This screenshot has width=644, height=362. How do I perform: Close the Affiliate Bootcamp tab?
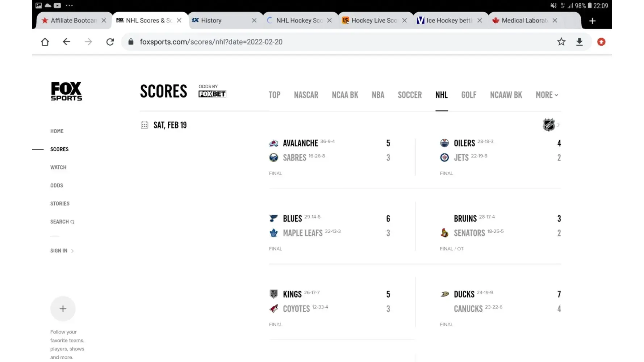104,21
